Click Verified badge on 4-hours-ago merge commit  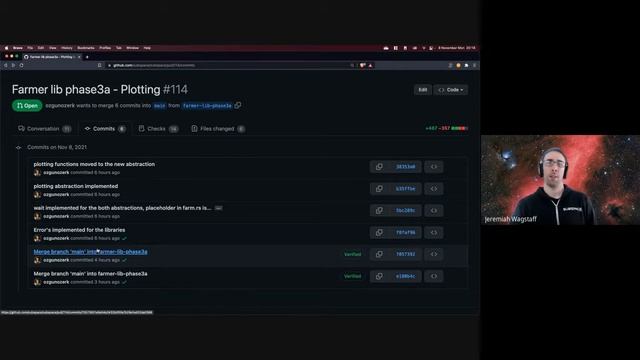tap(352, 254)
